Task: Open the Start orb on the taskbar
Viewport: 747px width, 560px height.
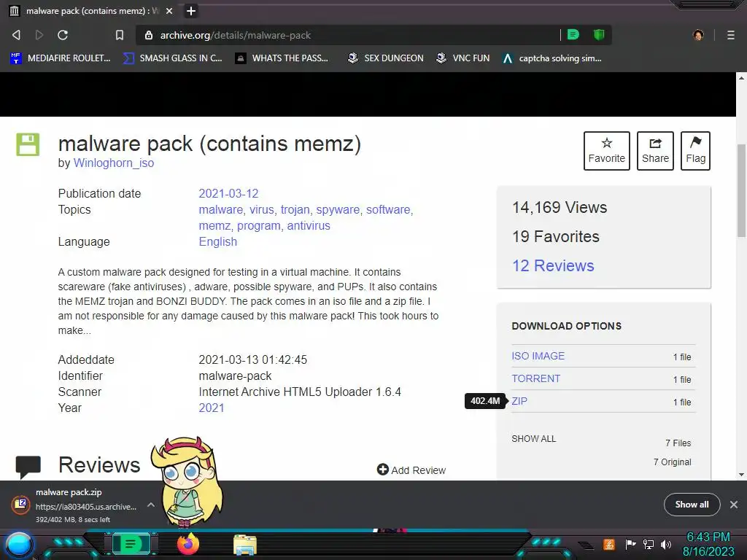Action: click(19, 545)
